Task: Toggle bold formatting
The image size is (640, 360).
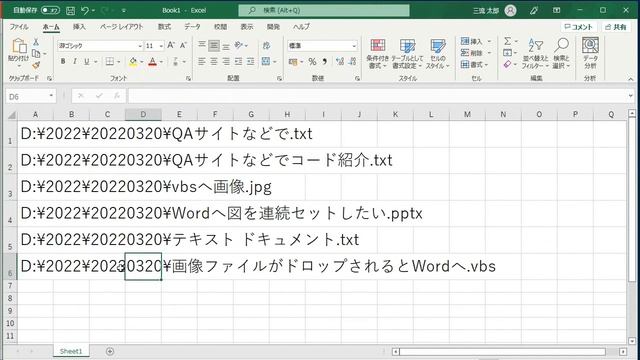Action: click(63, 62)
